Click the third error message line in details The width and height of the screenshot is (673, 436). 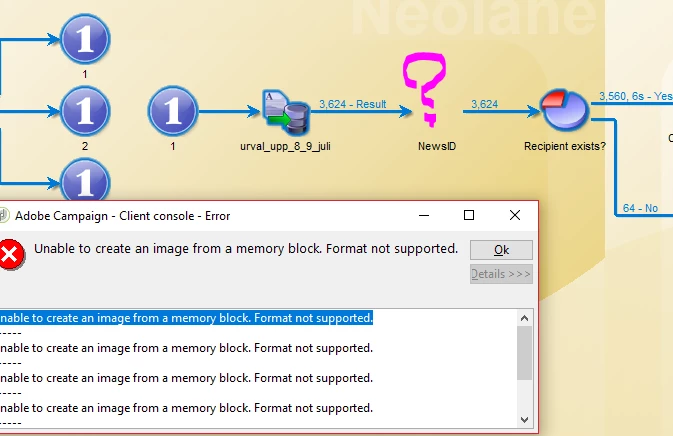pyautogui.click(x=186, y=378)
